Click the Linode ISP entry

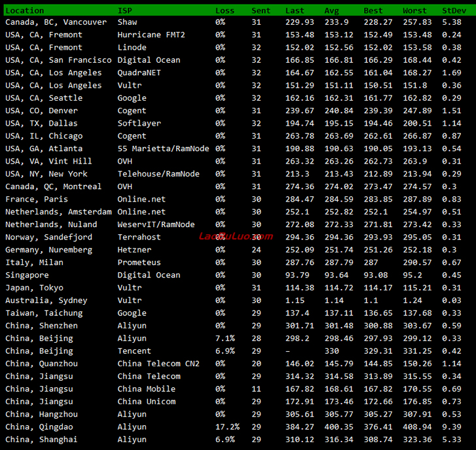pos(132,48)
